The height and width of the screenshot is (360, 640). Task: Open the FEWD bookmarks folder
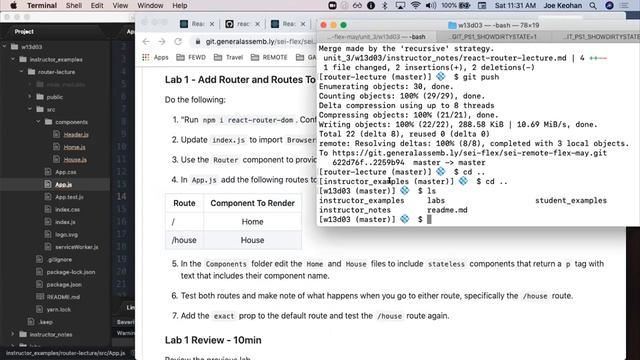191,58
